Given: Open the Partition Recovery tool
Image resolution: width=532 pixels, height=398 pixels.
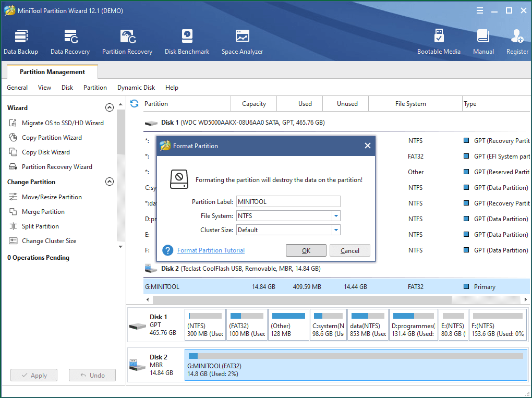Looking at the screenshot, I should coord(127,42).
